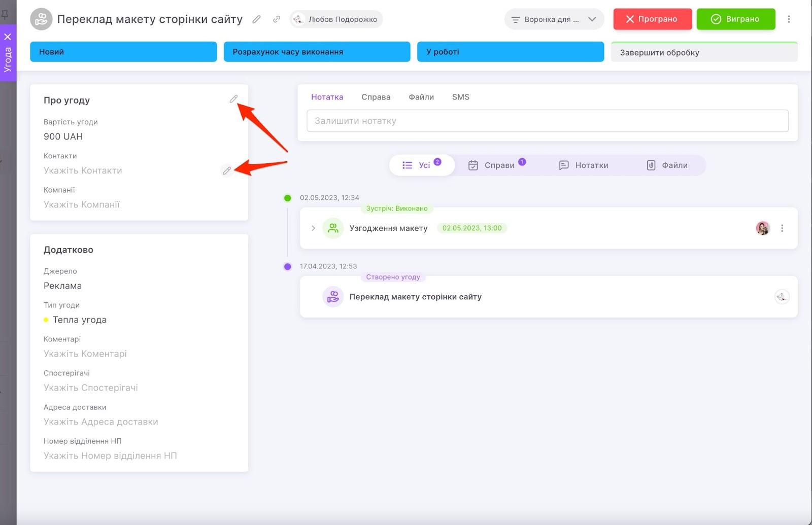This screenshot has width=812, height=525.
Task: Switch to the Справа tab
Action: 376,97
